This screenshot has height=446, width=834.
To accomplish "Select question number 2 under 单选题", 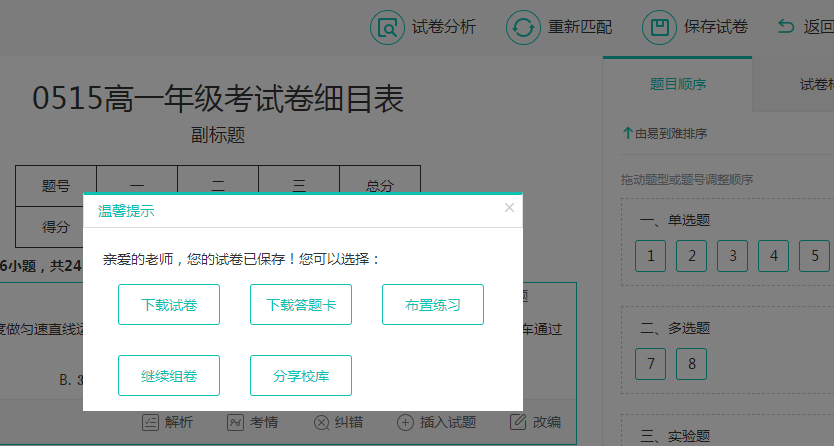I will (x=691, y=256).
